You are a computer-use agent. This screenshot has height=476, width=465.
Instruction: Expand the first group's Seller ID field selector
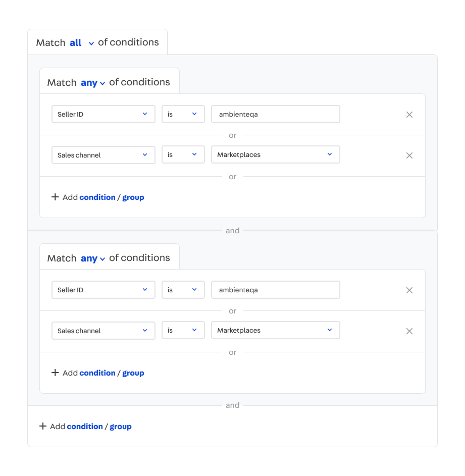103,114
